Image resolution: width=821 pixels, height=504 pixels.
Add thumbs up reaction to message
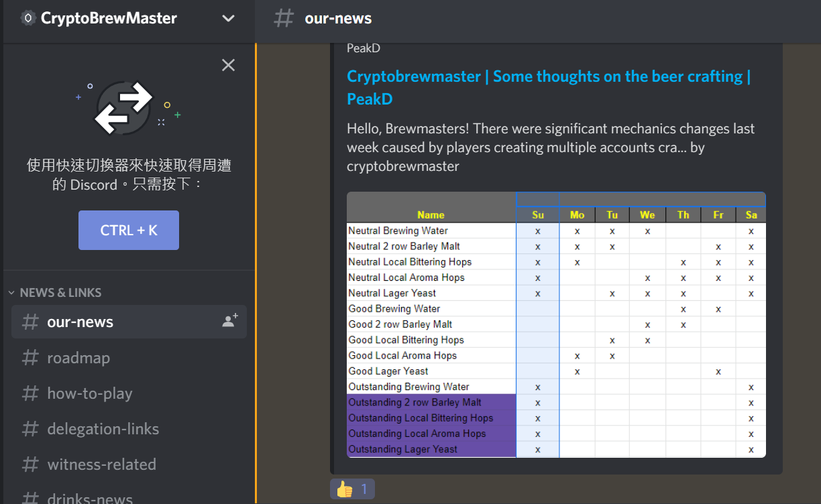click(352, 489)
